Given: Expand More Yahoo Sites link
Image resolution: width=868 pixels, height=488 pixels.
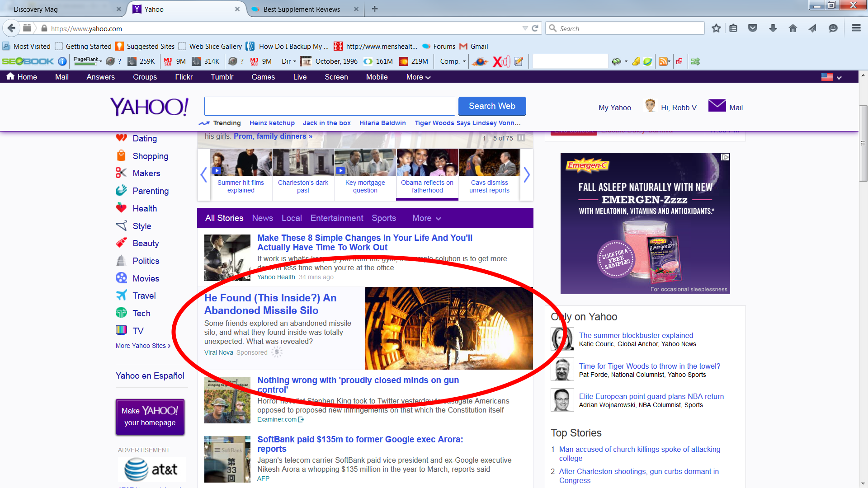Looking at the screenshot, I should click(143, 346).
